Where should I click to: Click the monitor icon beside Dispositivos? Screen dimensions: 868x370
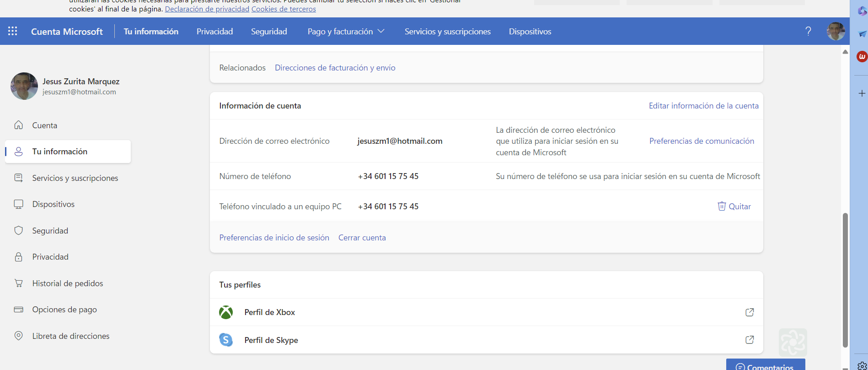(x=19, y=204)
